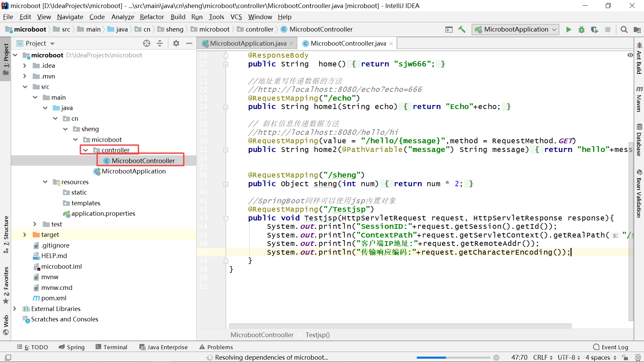Toggle tool window bars icon bottom-left

click(x=8, y=357)
